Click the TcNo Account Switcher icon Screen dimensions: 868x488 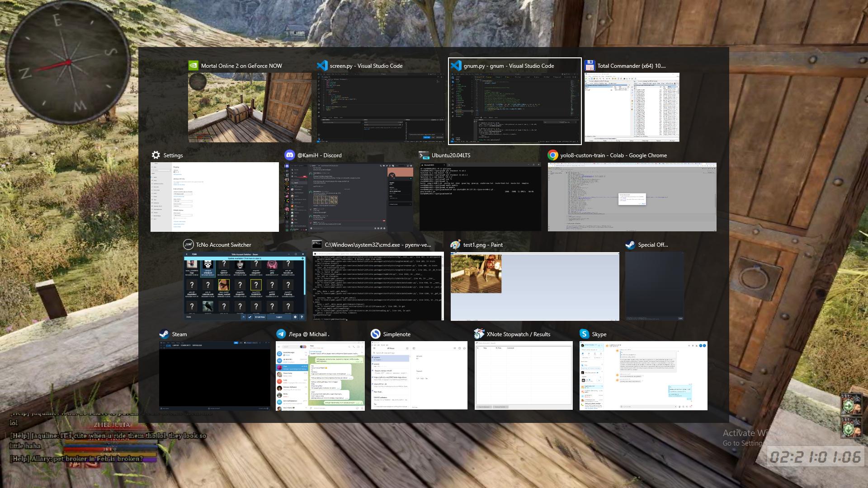(188, 244)
